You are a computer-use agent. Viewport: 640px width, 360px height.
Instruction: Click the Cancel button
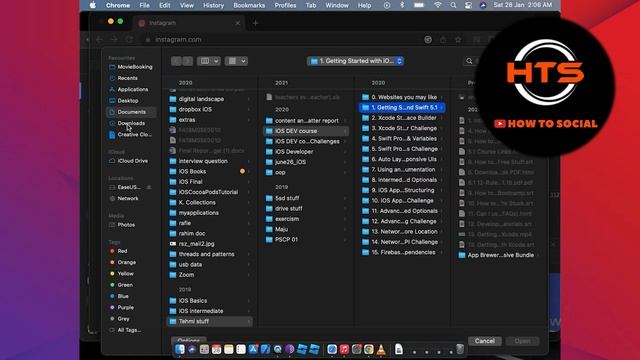pyautogui.click(x=485, y=341)
